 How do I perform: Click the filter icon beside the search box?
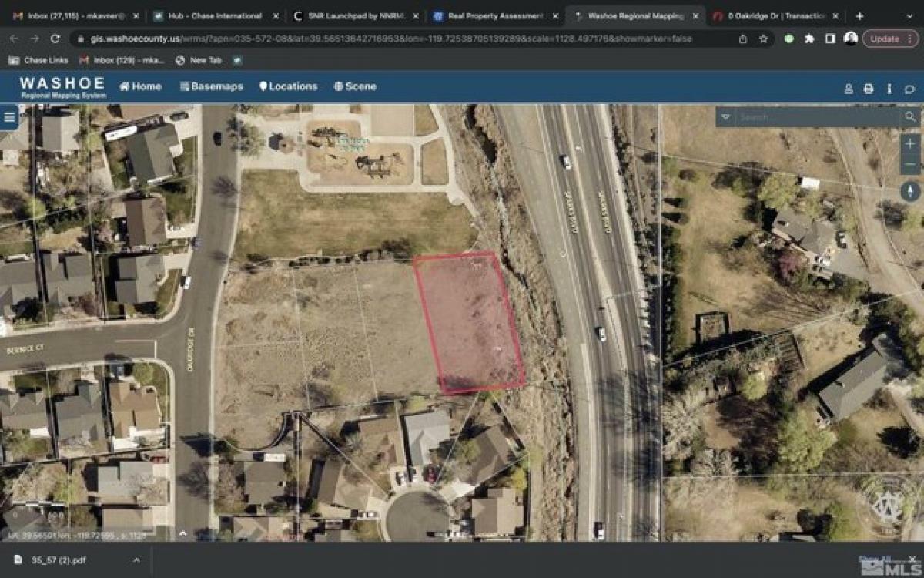coord(725,117)
